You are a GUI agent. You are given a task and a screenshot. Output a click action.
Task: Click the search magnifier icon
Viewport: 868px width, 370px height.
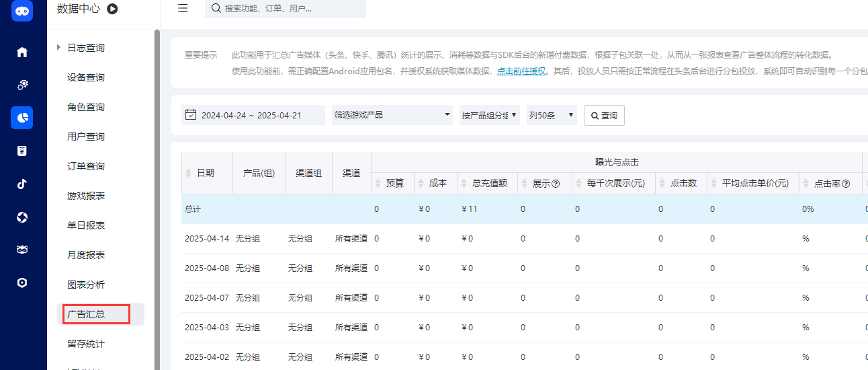(216, 9)
